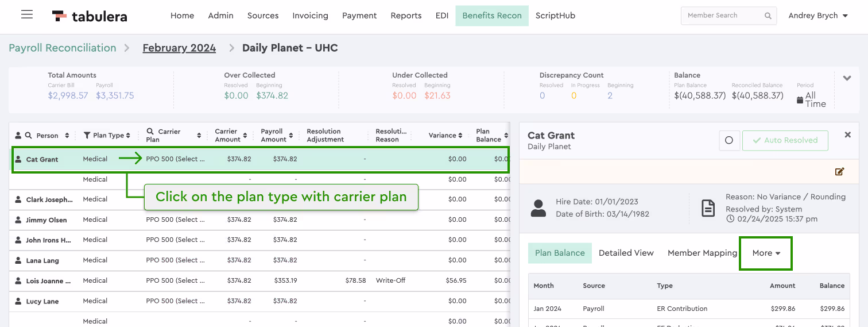Open the ScriptHub menu

coord(555,16)
